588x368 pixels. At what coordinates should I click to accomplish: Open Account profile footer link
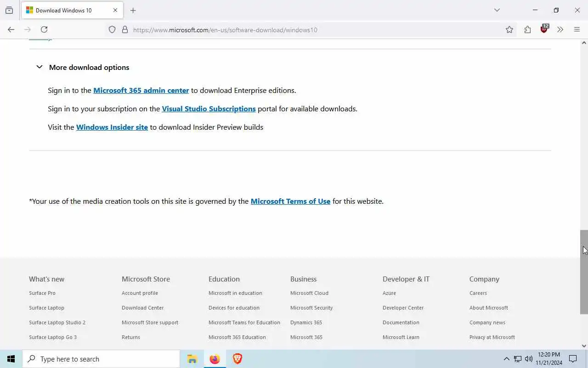(x=140, y=293)
